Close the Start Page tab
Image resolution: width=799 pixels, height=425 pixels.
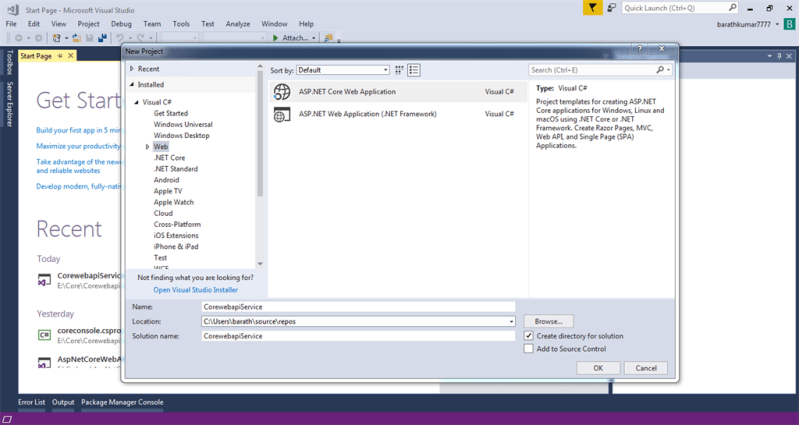[71, 56]
